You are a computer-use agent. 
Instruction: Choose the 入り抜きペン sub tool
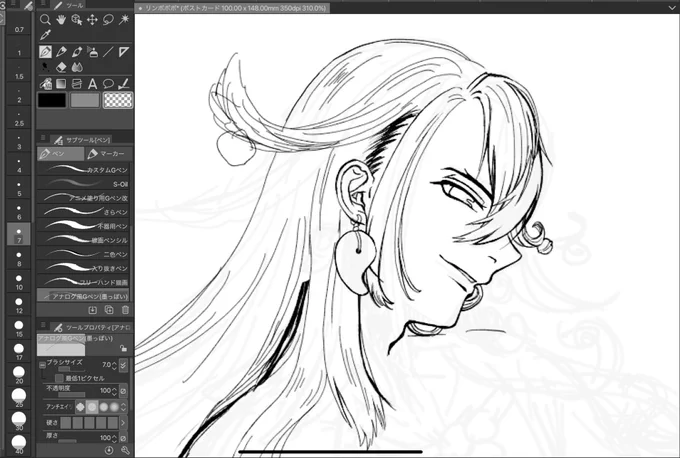pyautogui.click(x=83, y=268)
